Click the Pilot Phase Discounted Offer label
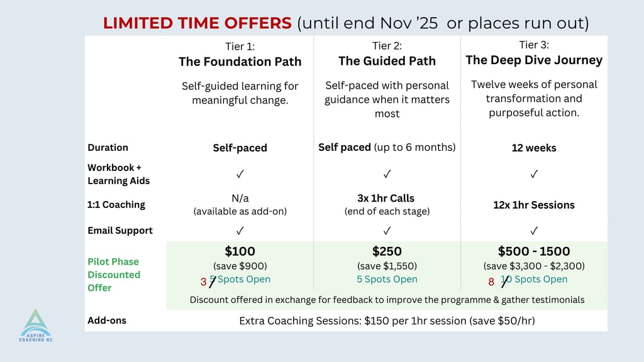This screenshot has width=644, height=362. [x=114, y=275]
